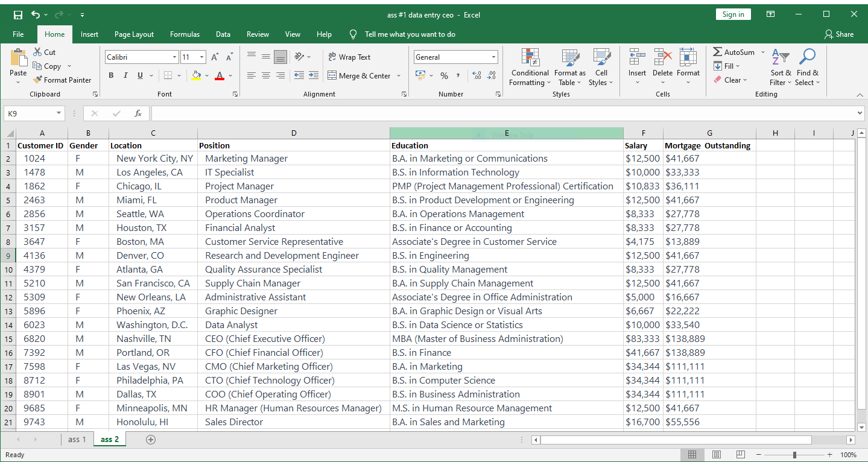Click the Copy button
The width and height of the screenshot is (868, 462).
coord(47,66)
